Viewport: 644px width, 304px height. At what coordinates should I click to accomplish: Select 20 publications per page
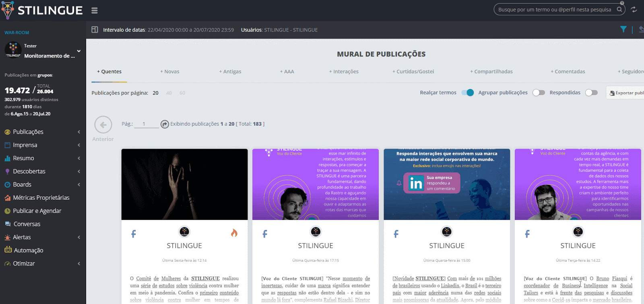pos(155,93)
